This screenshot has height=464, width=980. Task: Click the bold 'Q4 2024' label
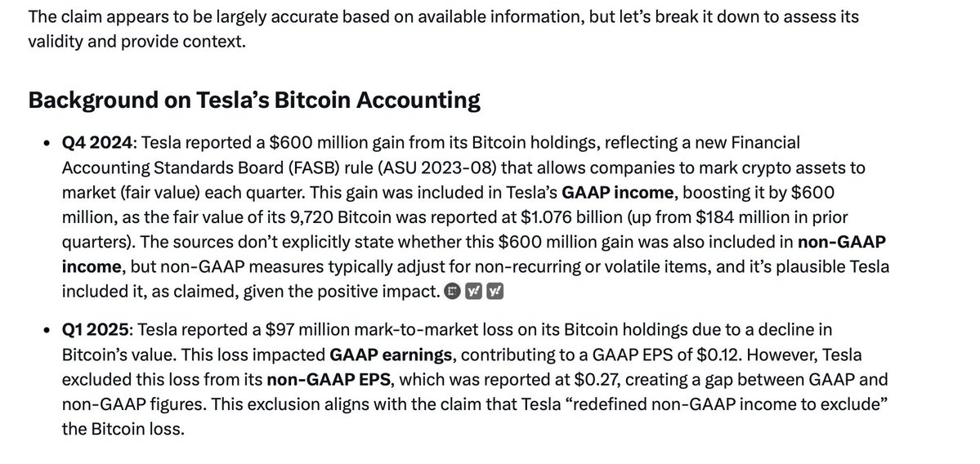coord(97,143)
